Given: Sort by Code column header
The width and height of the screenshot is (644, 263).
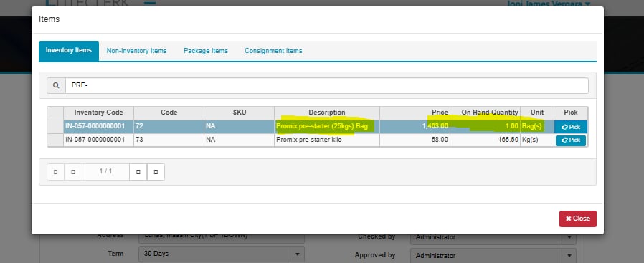Looking at the screenshot, I should coord(169,113).
